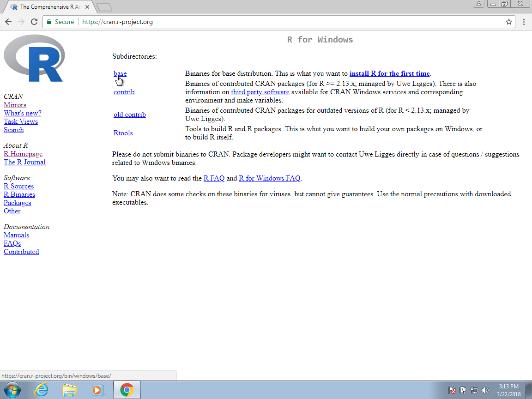The height and width of the screenshot is (399, 532).
Task: Click install R for the first time
Action: point(389,73)
